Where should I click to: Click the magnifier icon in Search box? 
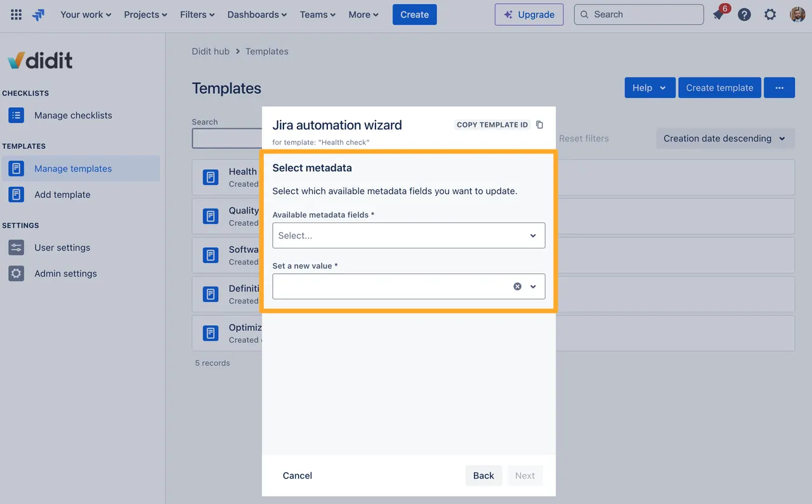[584, 15]
